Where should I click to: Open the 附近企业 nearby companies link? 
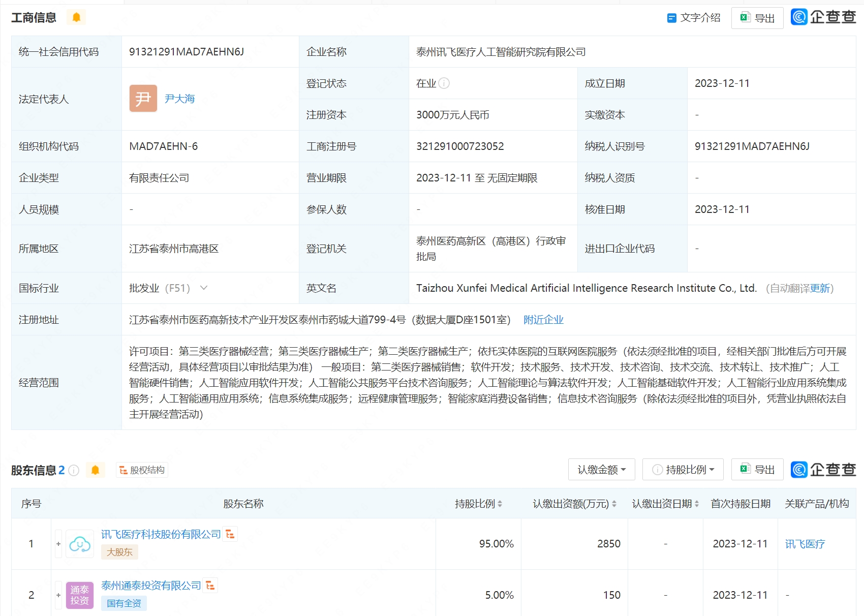tap(543, 320)
